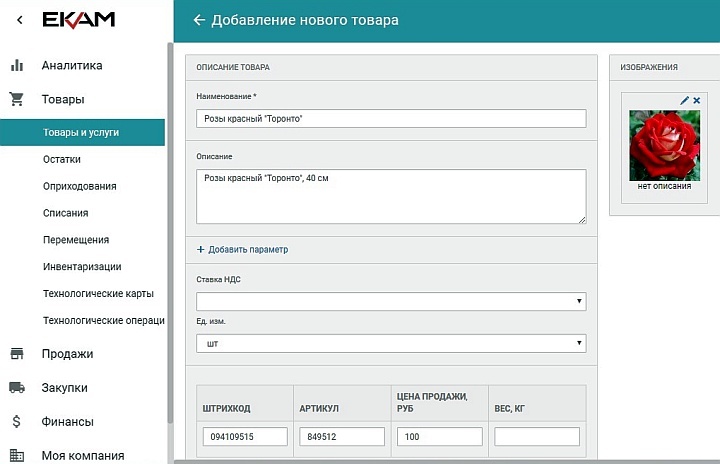Go to Списания section

(66, 213)
